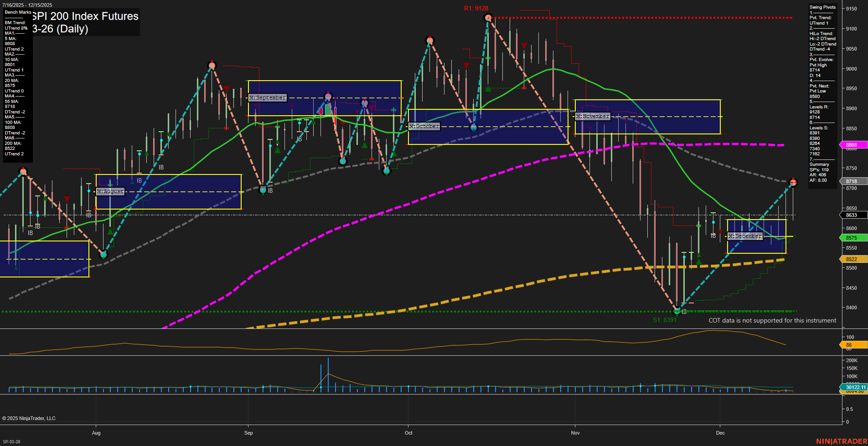Select the M:December range label
The width and height of the screenshot is (868, 446).
[745, 236]
